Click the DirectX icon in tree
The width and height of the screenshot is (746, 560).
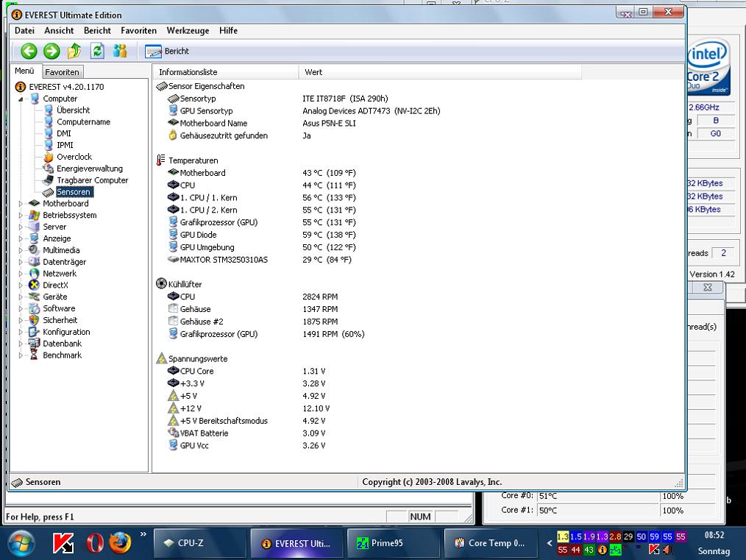(x=34, y=285)
